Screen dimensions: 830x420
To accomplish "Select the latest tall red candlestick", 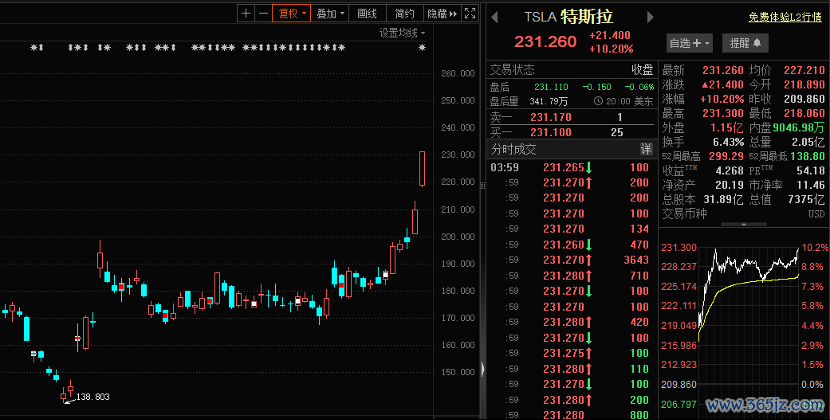I will (422, 168).
